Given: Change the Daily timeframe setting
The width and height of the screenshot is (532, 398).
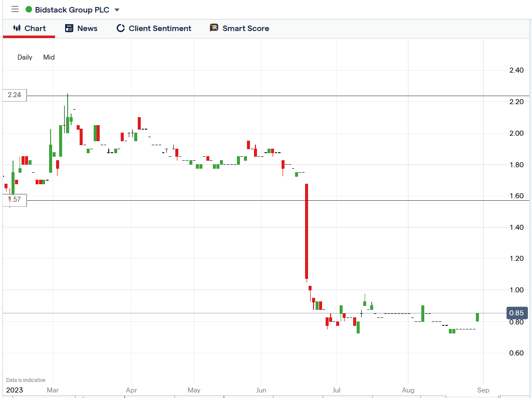Looking at the screenshot, I should click(x=25, y=57).
